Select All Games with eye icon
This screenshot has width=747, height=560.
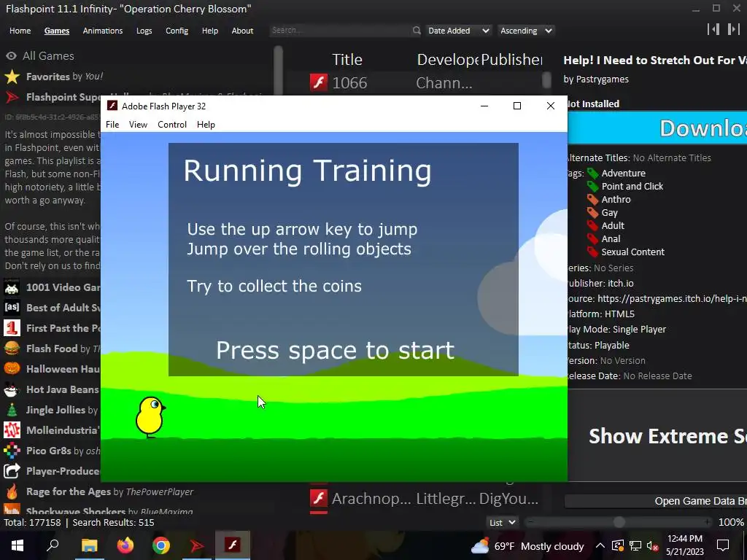click(40, 55)
